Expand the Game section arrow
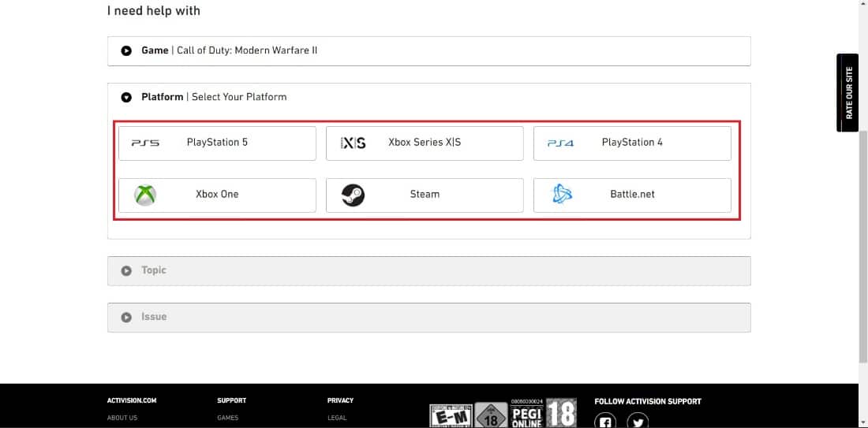Image resolution: width=868 pixels, height=428 pixels. pos(126,51)
